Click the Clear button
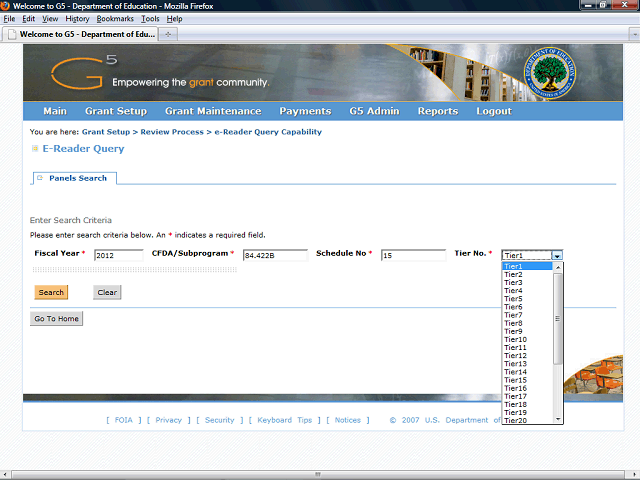Image resolution: width=640 pixels, height=480 pixels. click(x=107, y=292)
